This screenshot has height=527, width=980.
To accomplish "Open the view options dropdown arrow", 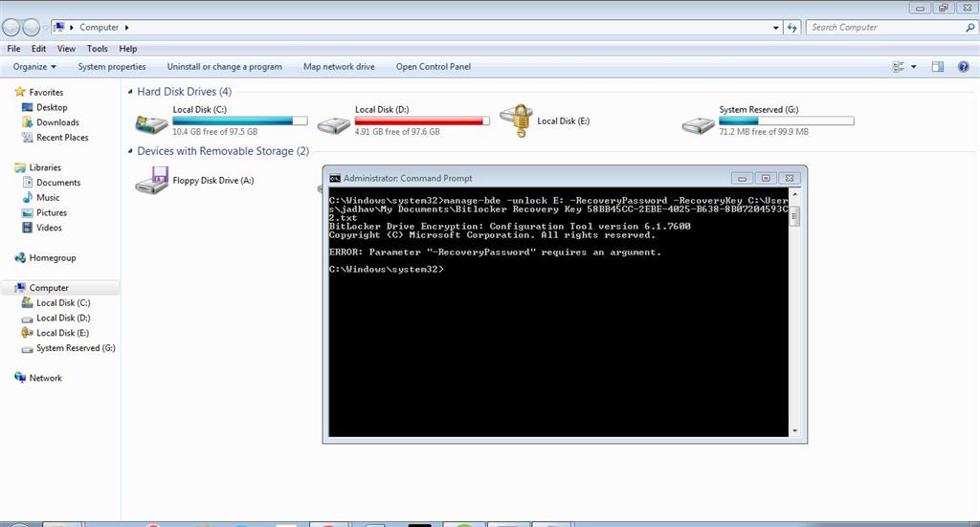I will 913,66.
